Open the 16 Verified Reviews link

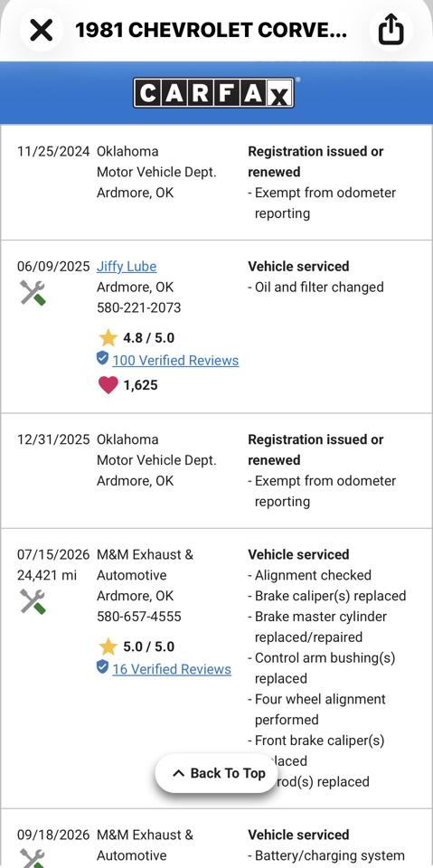click(172, 669)
